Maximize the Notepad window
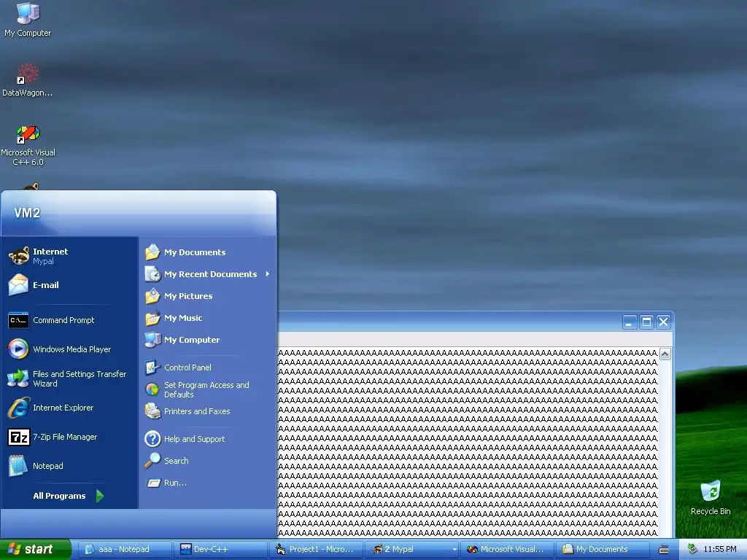 coord(646,322)
